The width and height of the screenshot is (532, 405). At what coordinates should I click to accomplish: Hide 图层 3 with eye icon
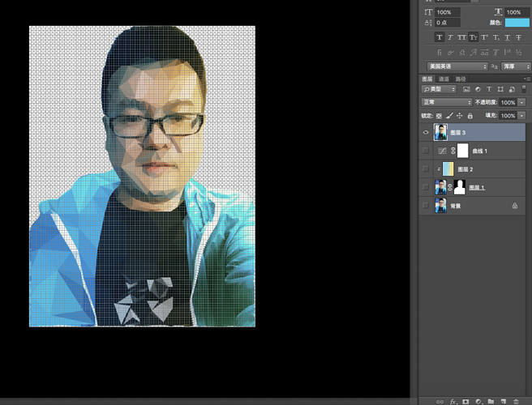point(426,132)
